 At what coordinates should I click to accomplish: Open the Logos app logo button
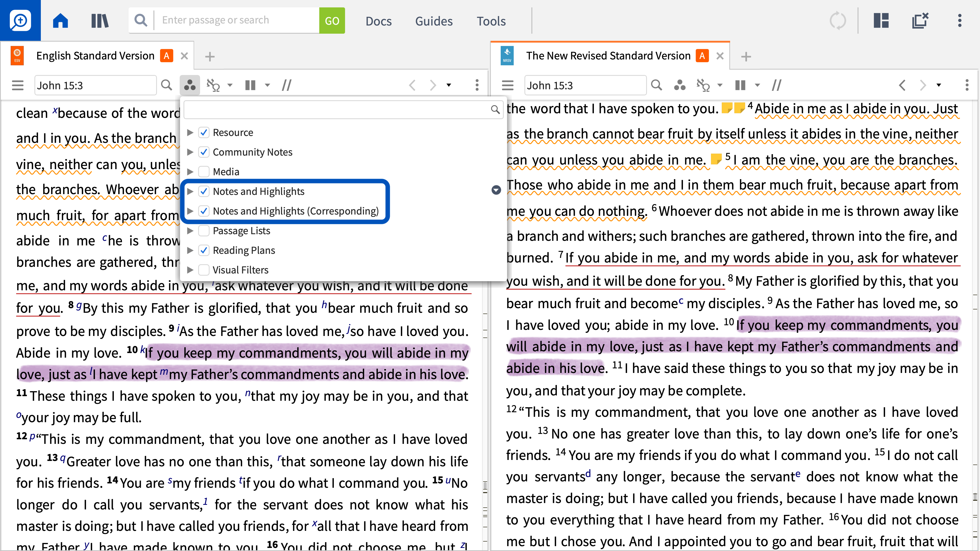click(20, 20)
